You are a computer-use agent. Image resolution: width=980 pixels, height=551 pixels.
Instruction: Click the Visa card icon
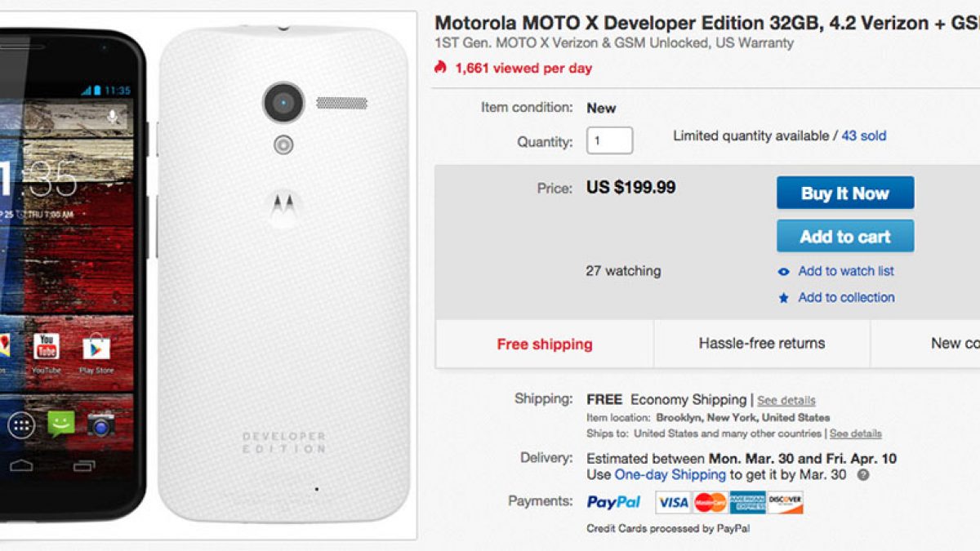(x=673, y=502)
